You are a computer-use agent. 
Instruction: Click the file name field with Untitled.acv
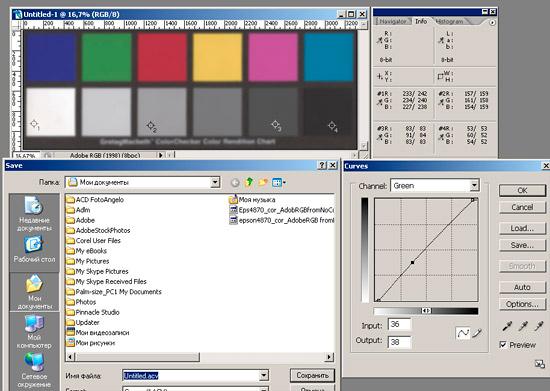(x=191, y=376)
